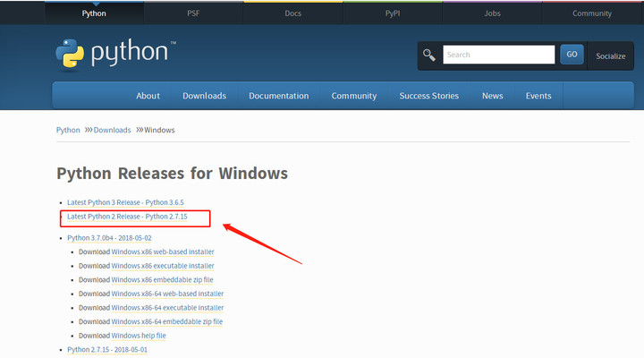Open the Downloads navigation menu
This screenshot has height=358, width=644.
204,96
